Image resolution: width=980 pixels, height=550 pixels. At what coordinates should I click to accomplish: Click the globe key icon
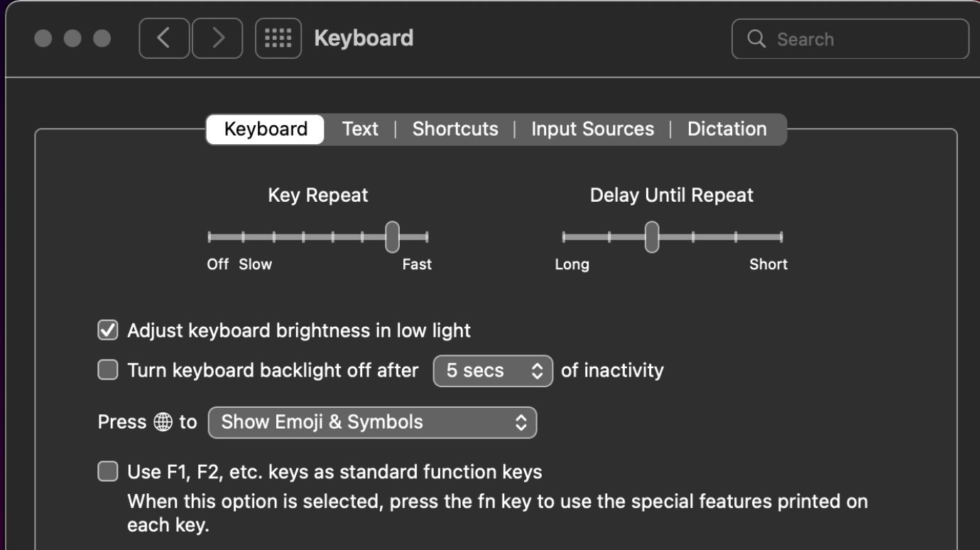(163, 422)
